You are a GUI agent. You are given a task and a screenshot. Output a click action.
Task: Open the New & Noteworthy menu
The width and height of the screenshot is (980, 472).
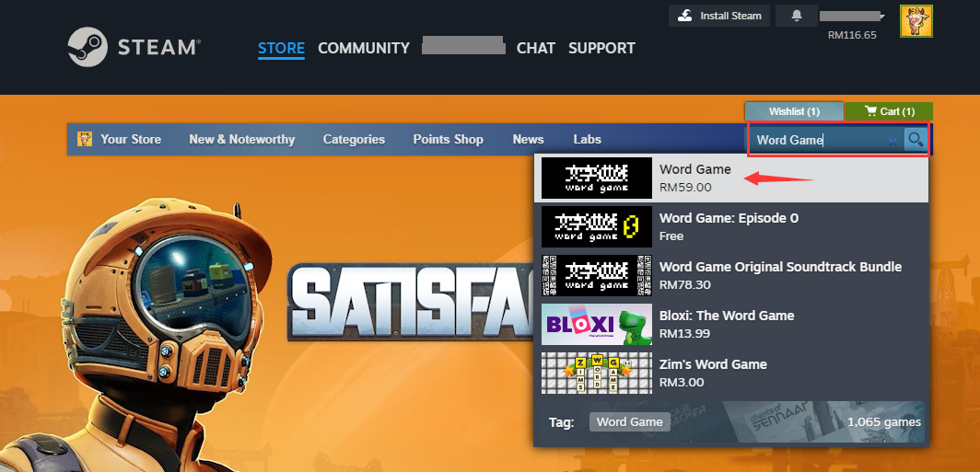[x=242, y=139]
